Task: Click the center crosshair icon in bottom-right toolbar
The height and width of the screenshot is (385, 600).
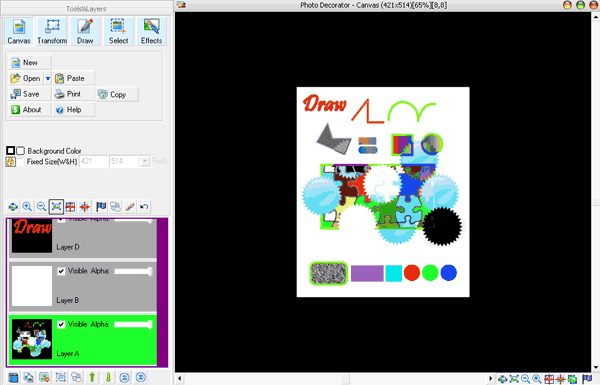Action: coord(560,379)
